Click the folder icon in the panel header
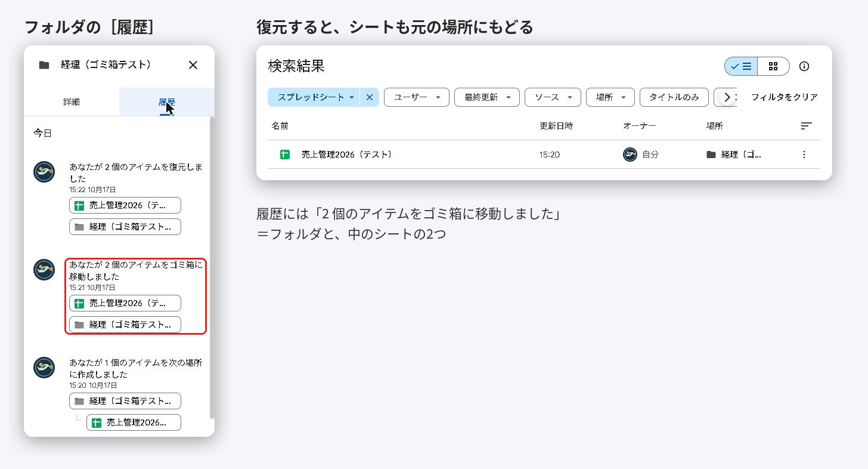The height and width of the screenshot is (469, 868). click(x=44, y=65)
